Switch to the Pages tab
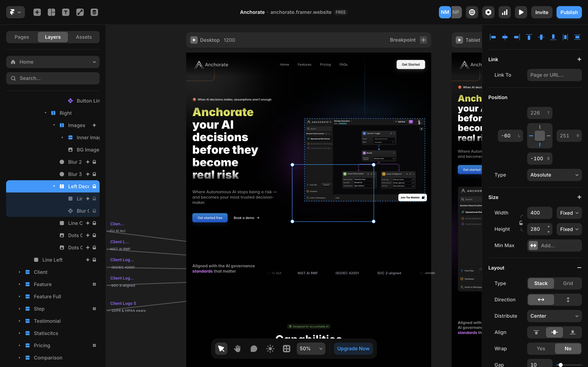The width and height of the screenshot is (588, 367). tap(22, 37)
